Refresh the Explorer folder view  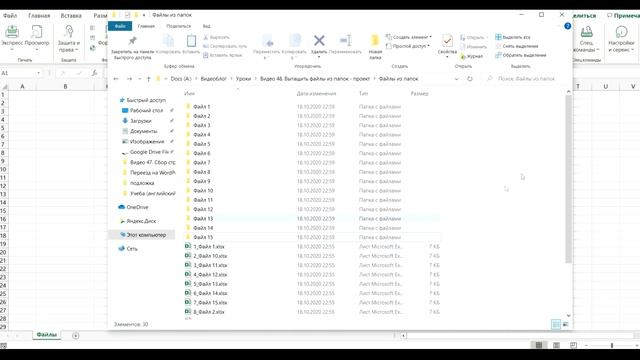pos(470,79)
